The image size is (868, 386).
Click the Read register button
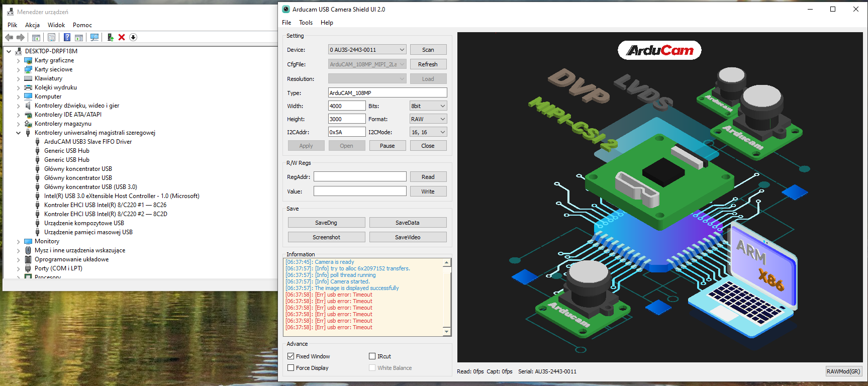pyautogui.click(x=428, y=177)
